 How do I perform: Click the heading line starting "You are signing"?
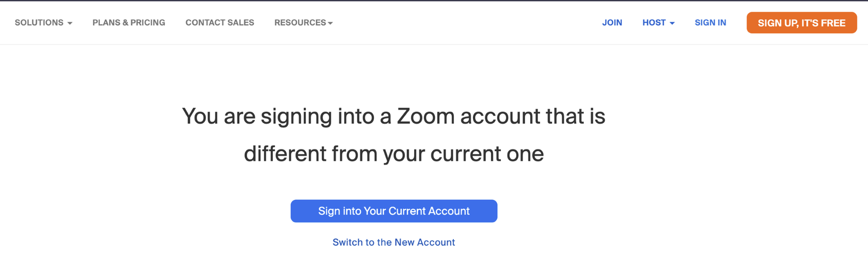point(393,116)
